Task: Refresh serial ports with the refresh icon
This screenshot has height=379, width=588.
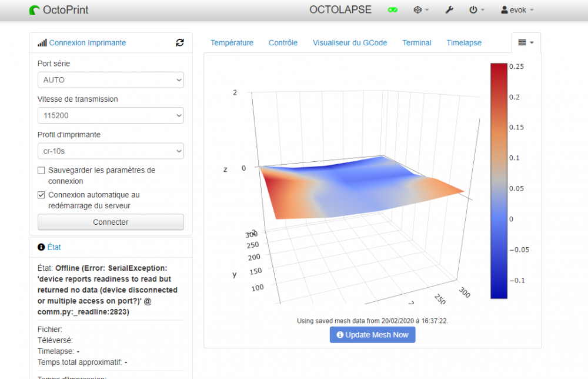Action: tap(180, 43)
